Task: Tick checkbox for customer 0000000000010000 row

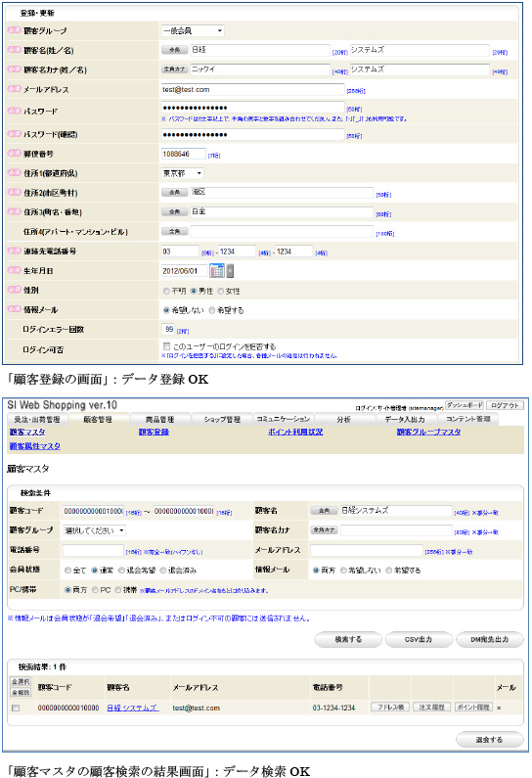Action: click(16, 709)
